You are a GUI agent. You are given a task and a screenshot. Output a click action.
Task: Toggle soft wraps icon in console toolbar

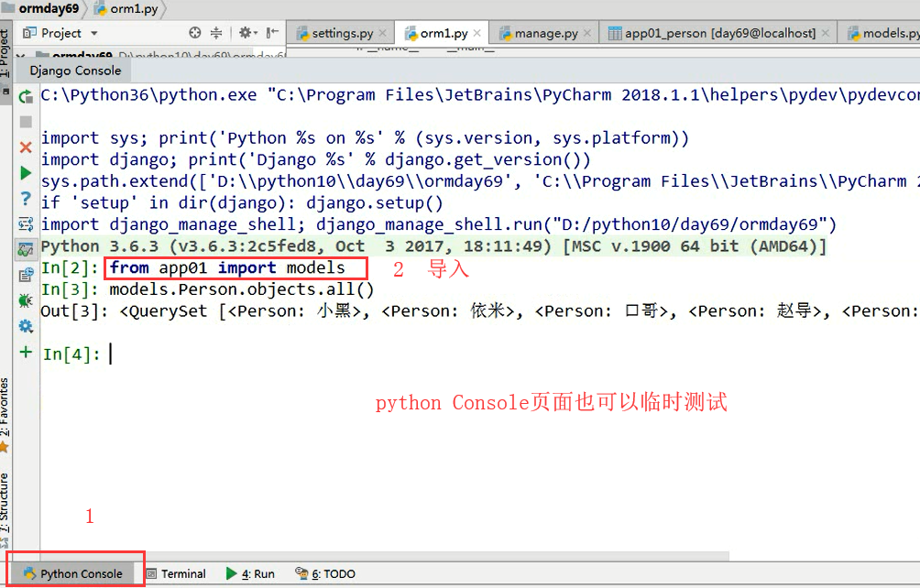point(26,224)
